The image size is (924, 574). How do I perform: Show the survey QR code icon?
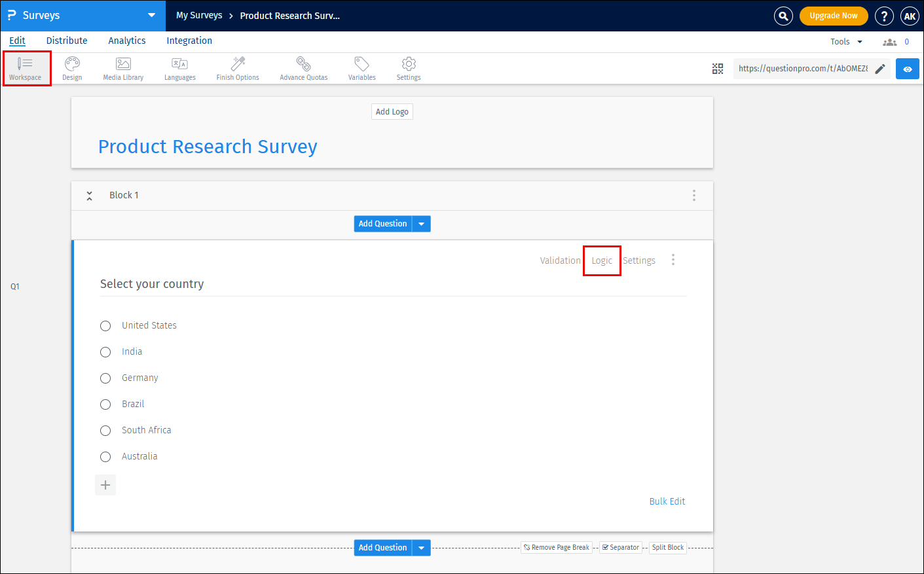point(718,68)
